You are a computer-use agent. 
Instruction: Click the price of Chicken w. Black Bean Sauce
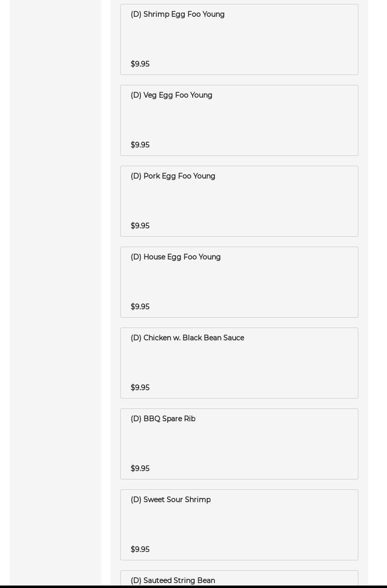tap(140, 388)
